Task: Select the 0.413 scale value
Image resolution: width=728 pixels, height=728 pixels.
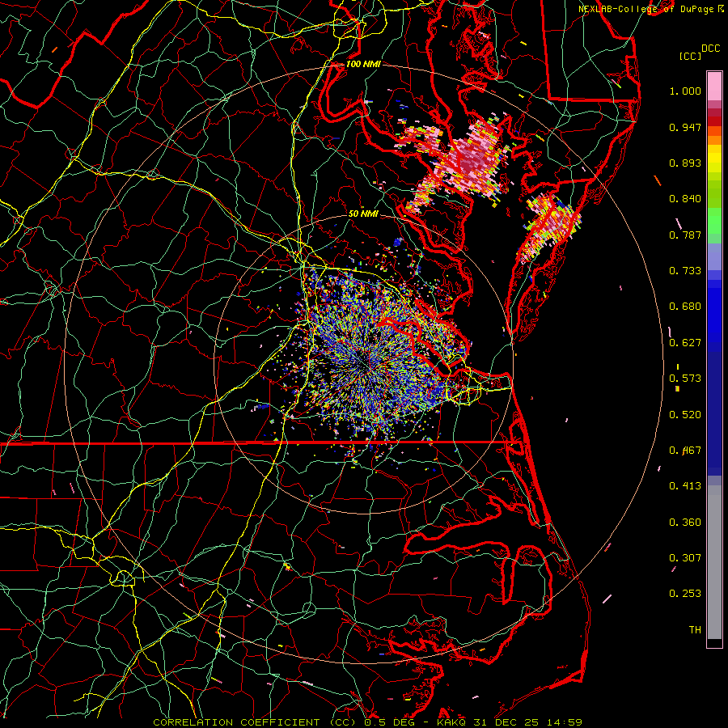Action: [x=685, y=486]
